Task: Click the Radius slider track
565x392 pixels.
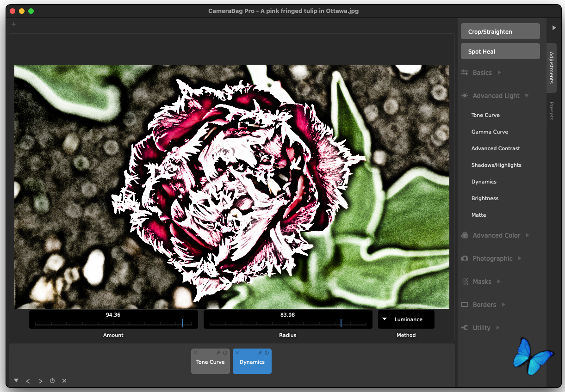Action: [x=288, y=323]
